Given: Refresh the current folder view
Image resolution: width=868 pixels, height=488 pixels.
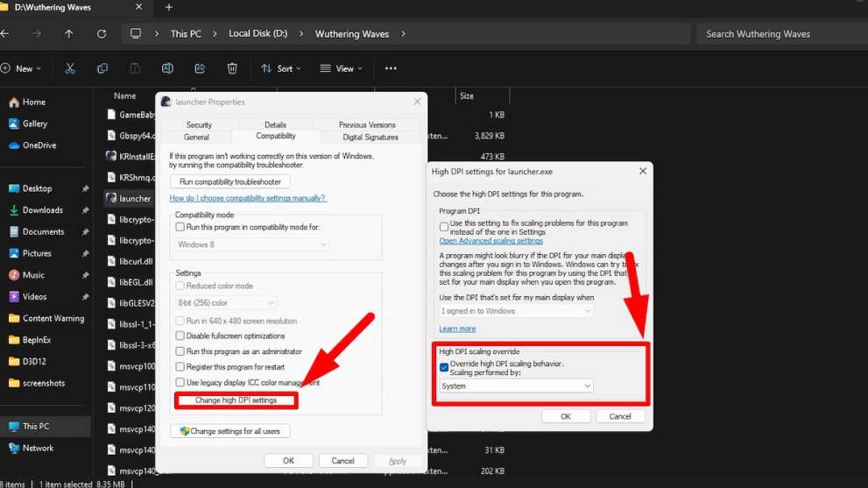Looking at the screenshot, I should click(102, 34).
